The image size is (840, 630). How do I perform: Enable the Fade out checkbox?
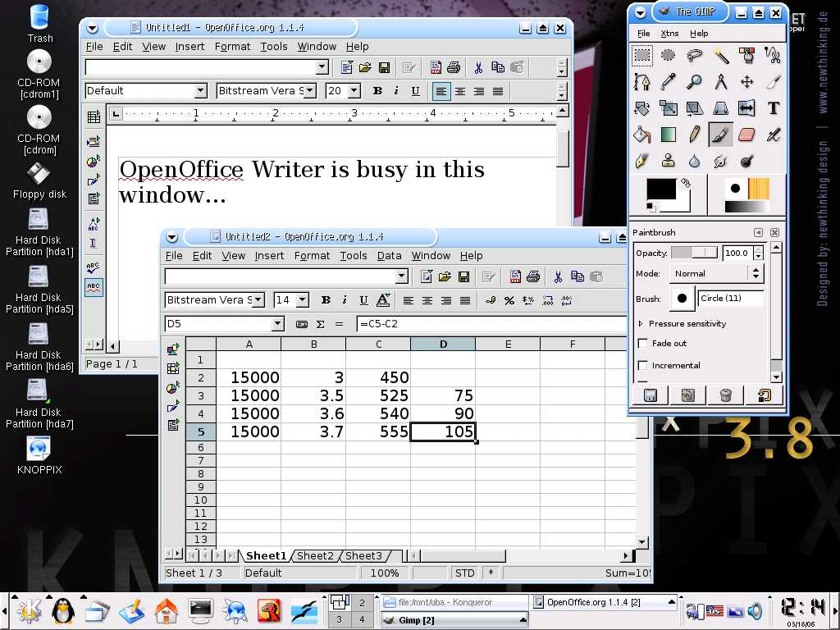[x=643, y=344]
